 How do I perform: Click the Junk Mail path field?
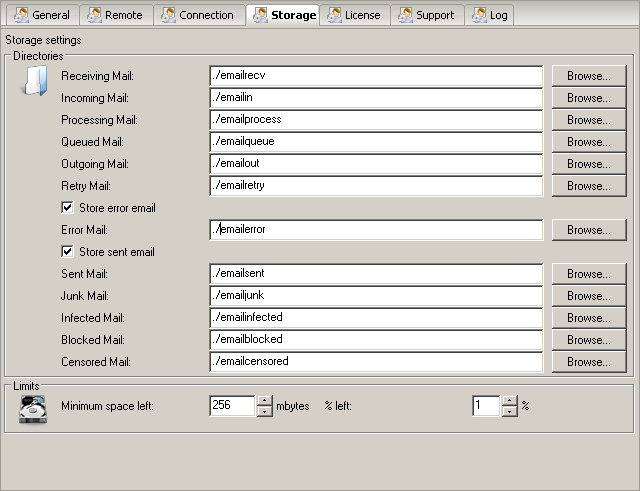tap(376, 296)
